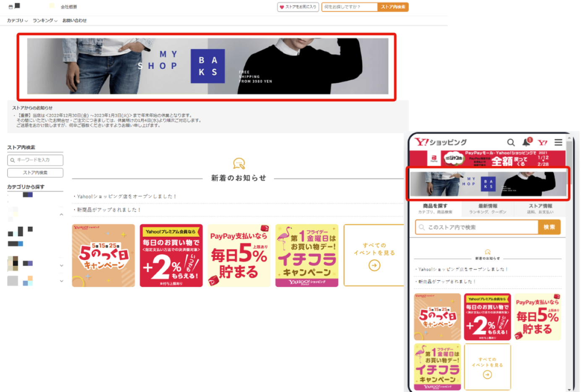Click the magnifier icon in mobile header
Screen dimensions: 588x392
(x=510, y=142)
